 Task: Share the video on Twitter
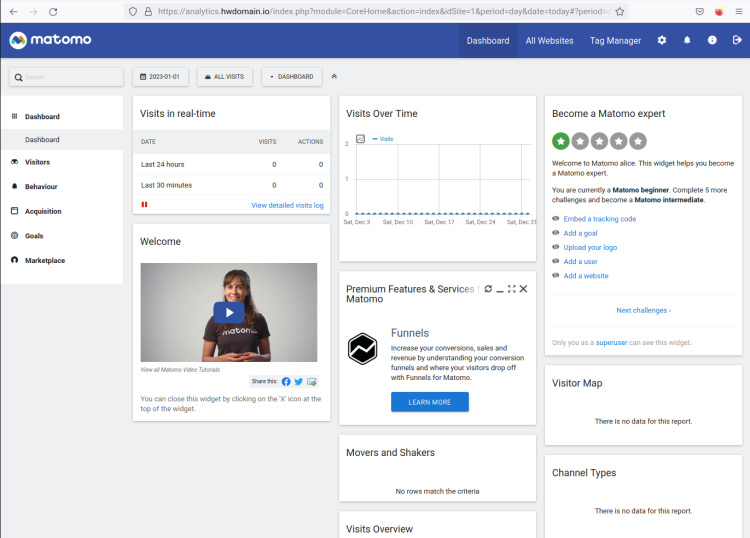[x=298, y=381]
